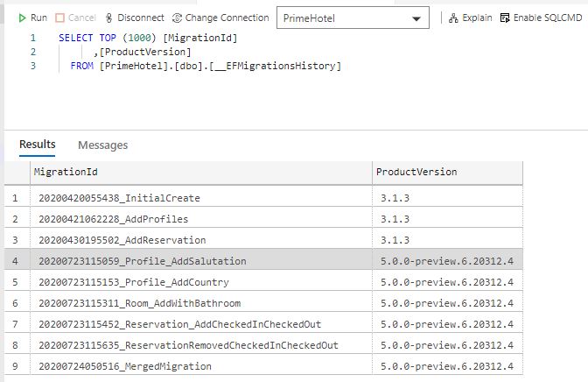Select row number 4 header
Viewport: 588px width, 382px height.
[17, 261]
